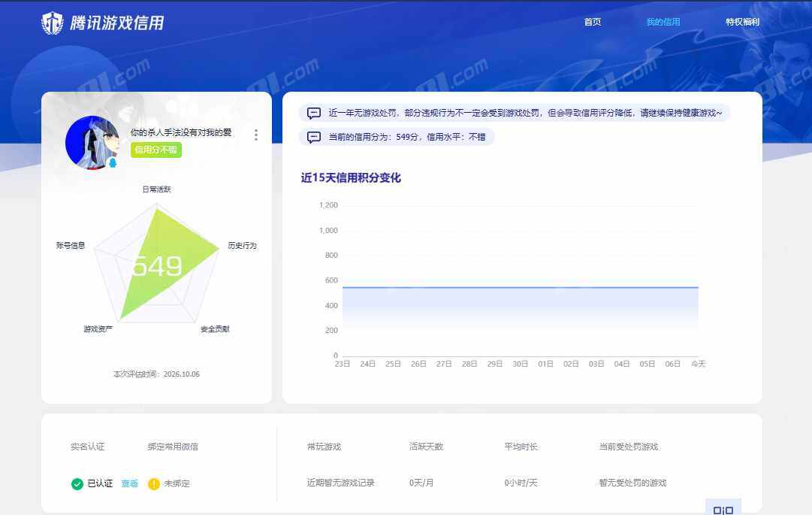Click the 549 score in radar chart
This screenshot has width=812, height=515.
pyautogui.click(x=157, y=266)
